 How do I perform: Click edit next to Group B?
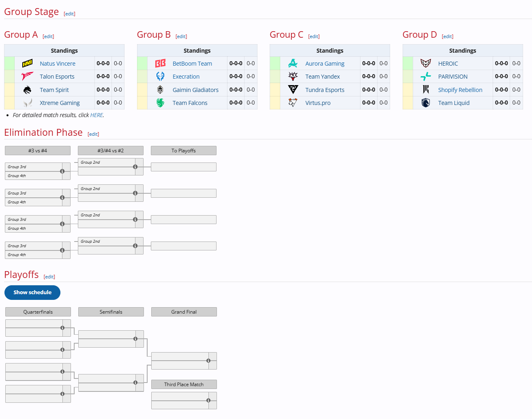[181, 36]
